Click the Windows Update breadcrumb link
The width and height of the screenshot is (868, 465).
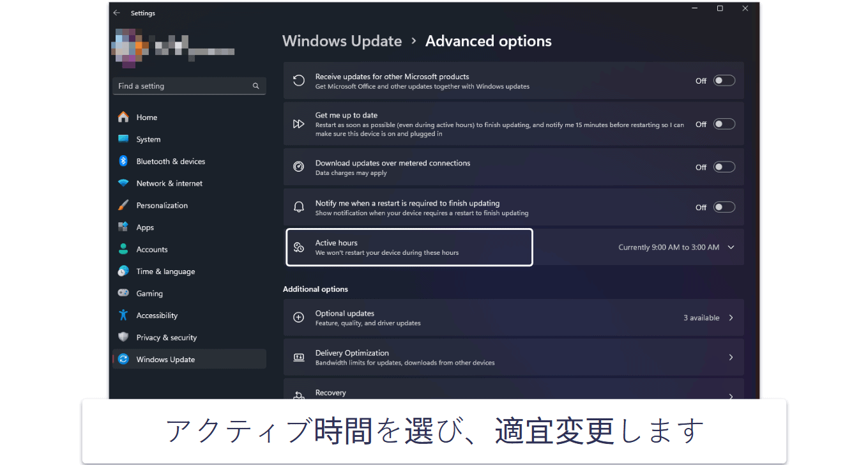(x=342, y=41)
